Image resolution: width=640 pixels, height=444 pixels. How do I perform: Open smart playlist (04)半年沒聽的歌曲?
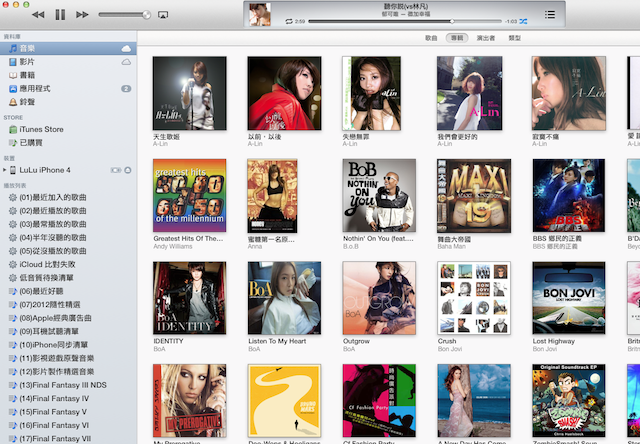tap(68, 238)
